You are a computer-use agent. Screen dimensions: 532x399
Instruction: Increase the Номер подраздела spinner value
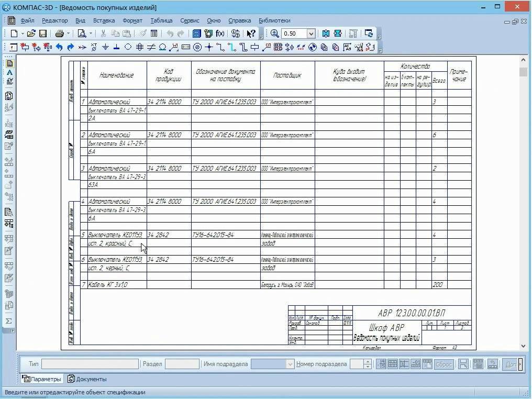pyautogui.click(x=368, y=362)
